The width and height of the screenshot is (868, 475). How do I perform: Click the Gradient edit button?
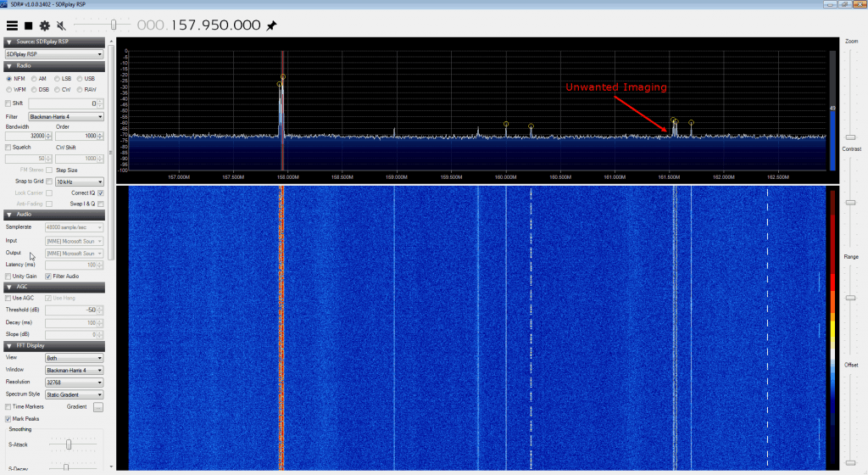[98, 407]
